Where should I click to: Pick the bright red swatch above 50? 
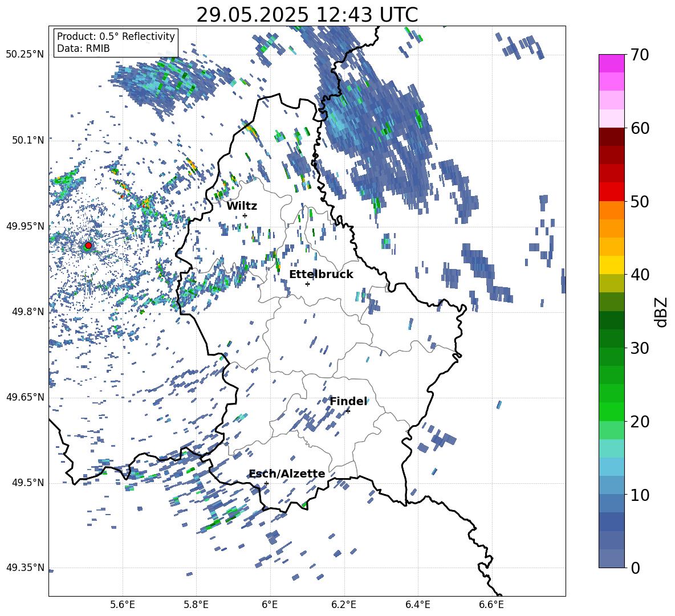click(611, 191)
